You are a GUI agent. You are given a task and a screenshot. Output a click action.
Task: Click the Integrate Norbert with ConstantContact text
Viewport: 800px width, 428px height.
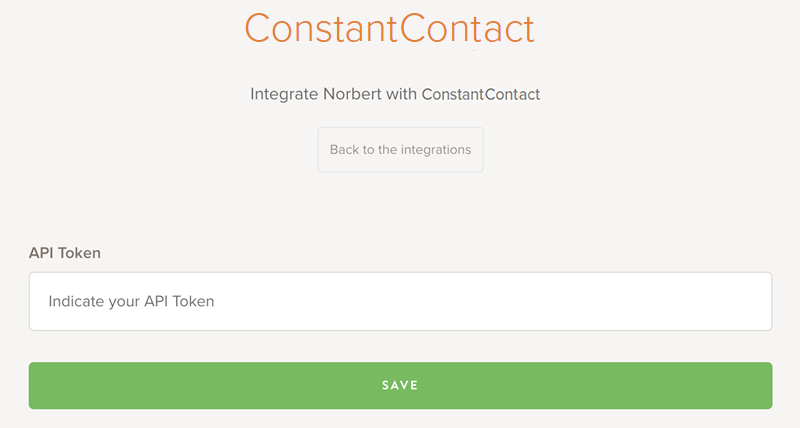pyautogui.click(x=395, y=95)
